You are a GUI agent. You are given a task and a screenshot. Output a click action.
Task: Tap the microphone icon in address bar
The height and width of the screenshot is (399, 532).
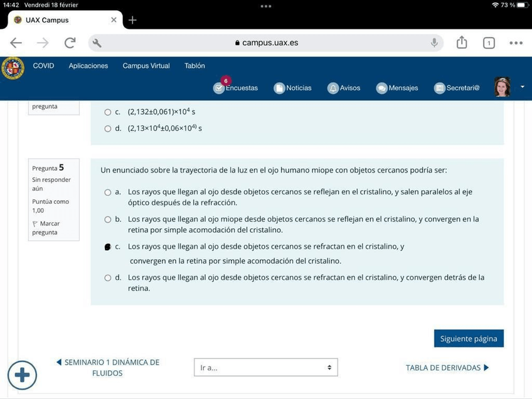point(434,43)
